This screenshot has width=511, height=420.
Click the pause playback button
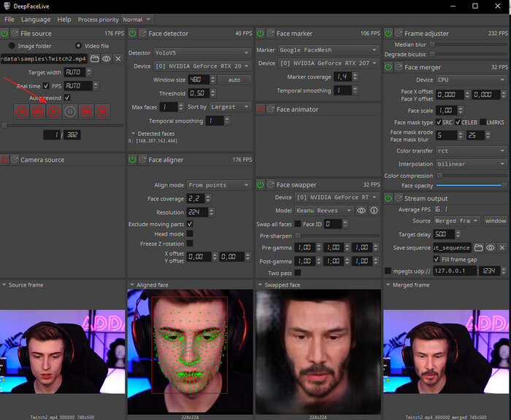(x=70, y=112)
